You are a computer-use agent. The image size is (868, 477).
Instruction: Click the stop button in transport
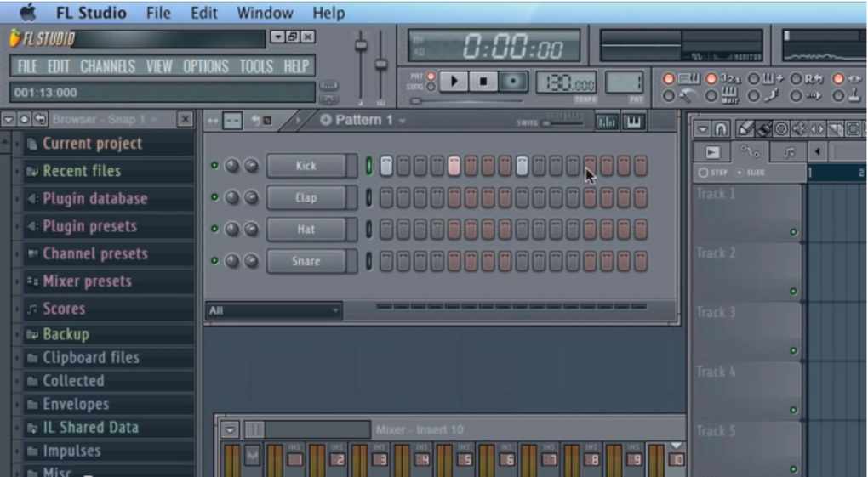point(483,82)
